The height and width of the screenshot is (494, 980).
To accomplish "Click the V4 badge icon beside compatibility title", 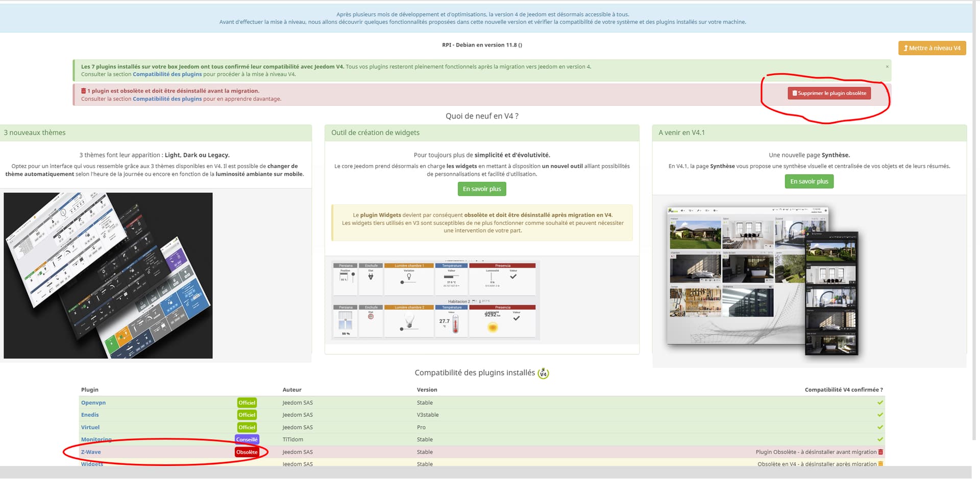I will click(543, 373).
